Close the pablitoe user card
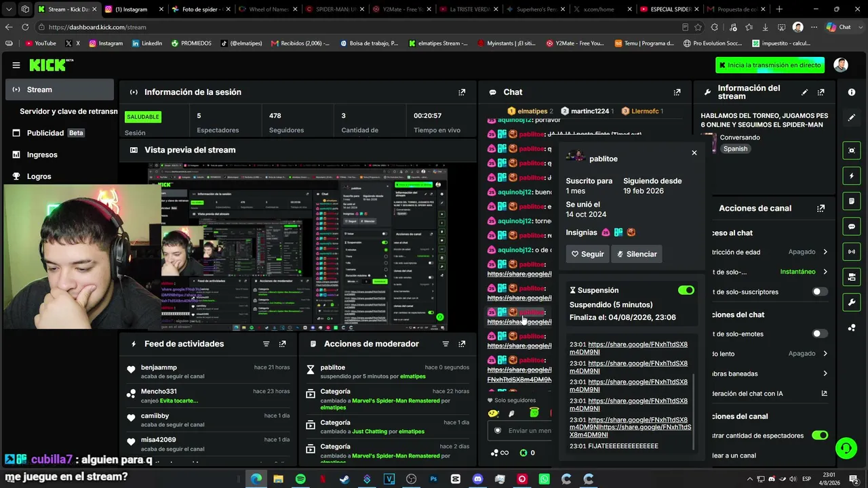Viewport: 868px width, 488px height. pyautogui.click(x=694, y=152)
